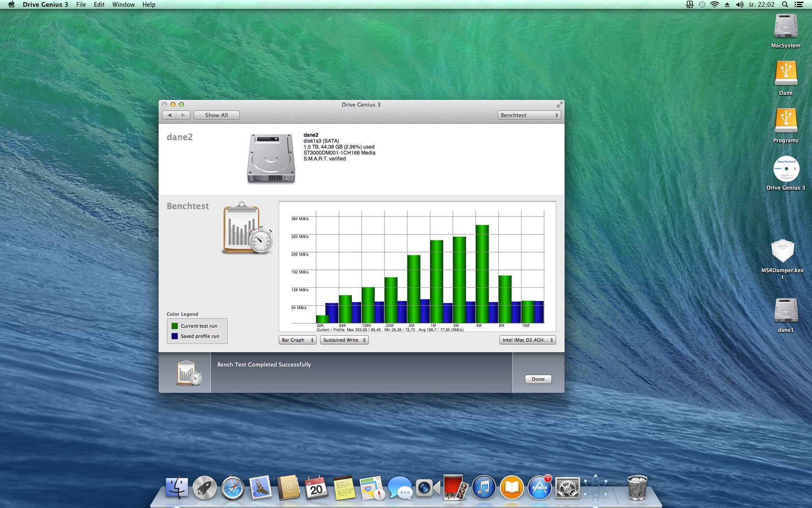Click the ST3000DM001-1CH166 Media model text

pos(339,153)
